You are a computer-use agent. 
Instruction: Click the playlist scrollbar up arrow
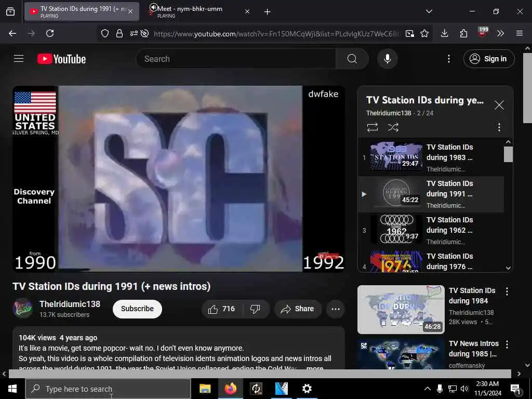[508, 142]
